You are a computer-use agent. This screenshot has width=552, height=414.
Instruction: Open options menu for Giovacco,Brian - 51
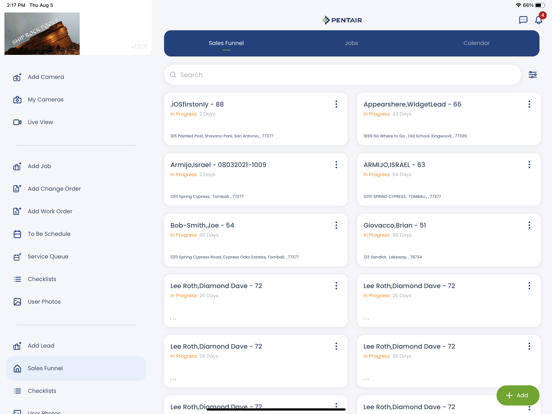(529, 225)
